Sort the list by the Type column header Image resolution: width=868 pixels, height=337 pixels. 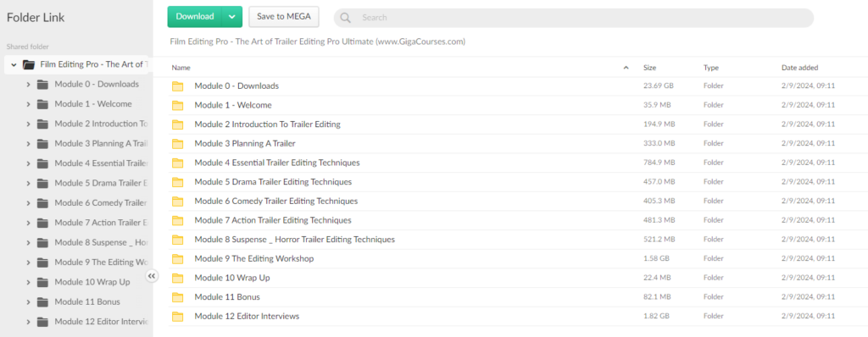click(x=711, y=68)
